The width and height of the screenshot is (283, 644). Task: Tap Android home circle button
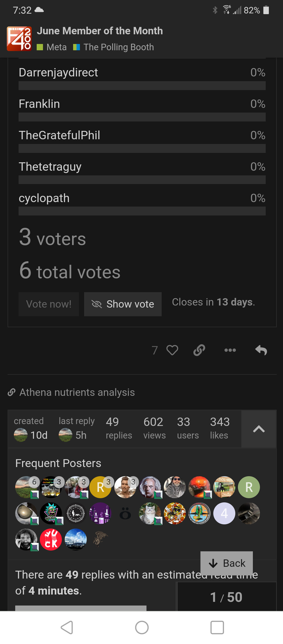pyautogui.click(x=142, y=628)
